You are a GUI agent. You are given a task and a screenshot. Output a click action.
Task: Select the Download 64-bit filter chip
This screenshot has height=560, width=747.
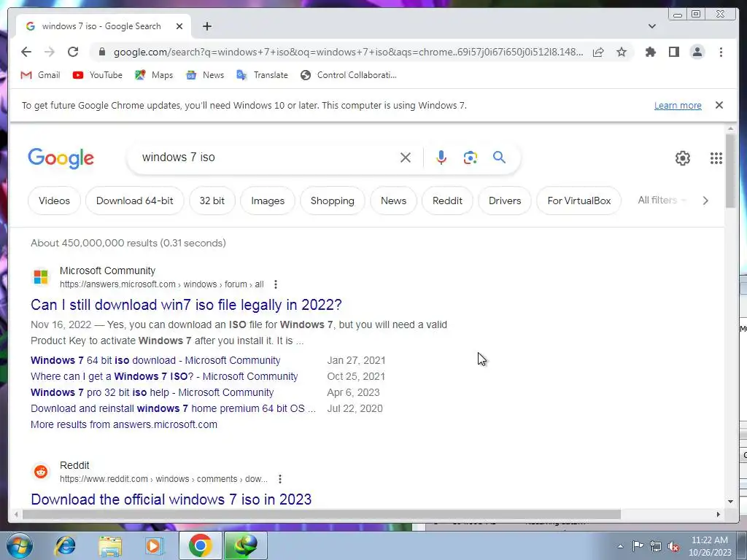135,201
